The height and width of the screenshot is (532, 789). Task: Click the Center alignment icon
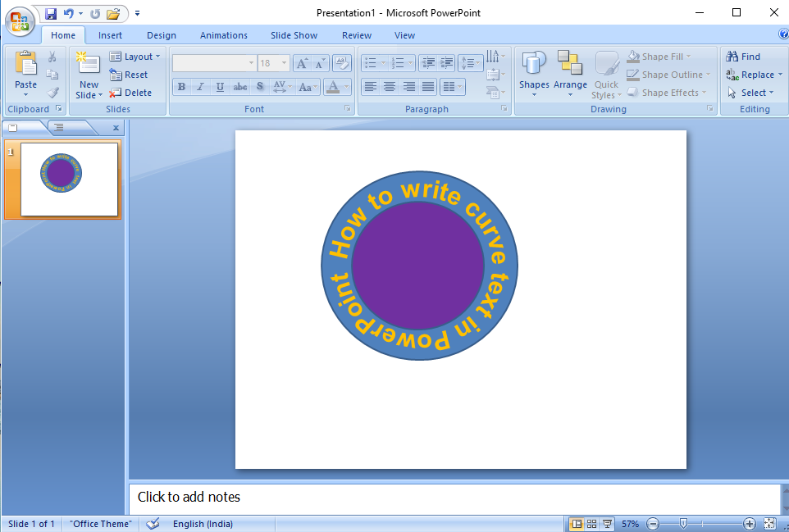tap(389, 87)
